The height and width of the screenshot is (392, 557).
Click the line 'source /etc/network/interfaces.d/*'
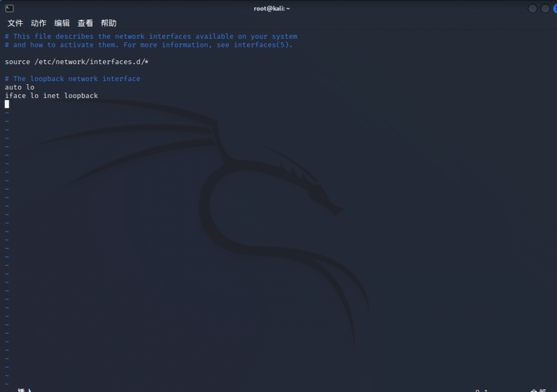point(77,62)
